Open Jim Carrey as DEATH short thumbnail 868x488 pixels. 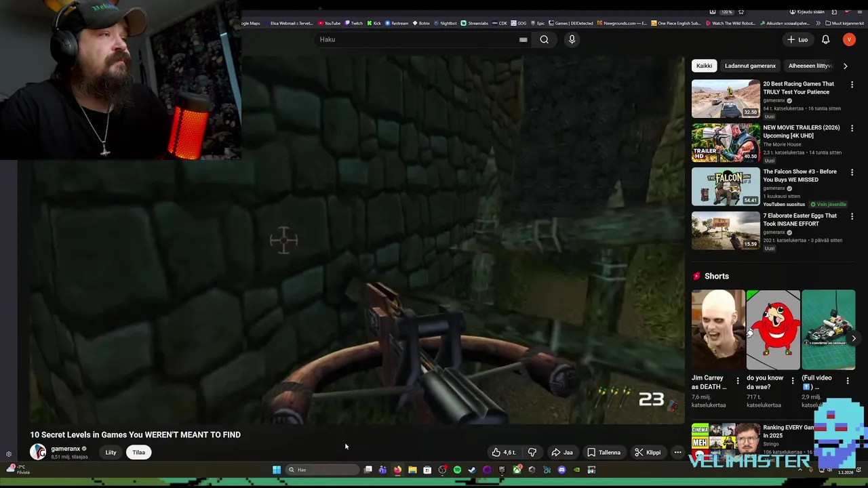coord(718,330)
